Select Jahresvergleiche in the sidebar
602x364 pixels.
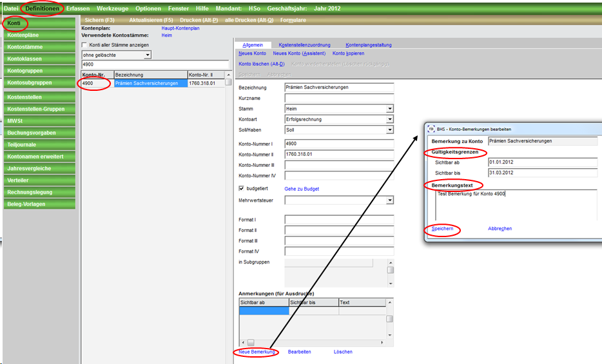click(x=39, y=168)
